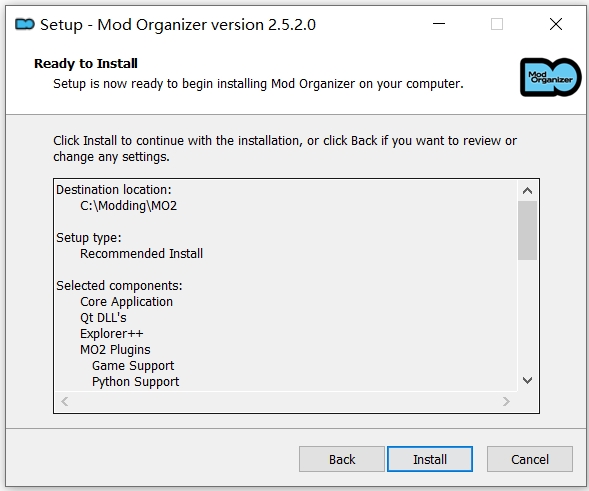Click the title bar MO app icon
Image resolution: width=589 pixels, height=491 pixels.
click(x=25, y=24)
